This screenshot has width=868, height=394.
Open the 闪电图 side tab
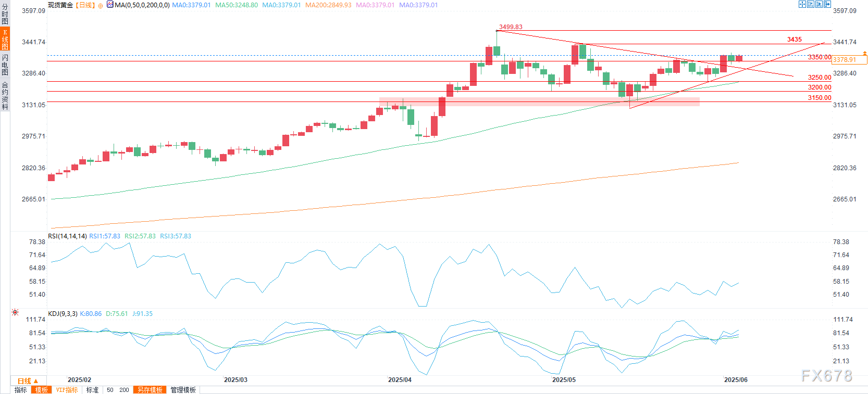(x=5, y=65)
